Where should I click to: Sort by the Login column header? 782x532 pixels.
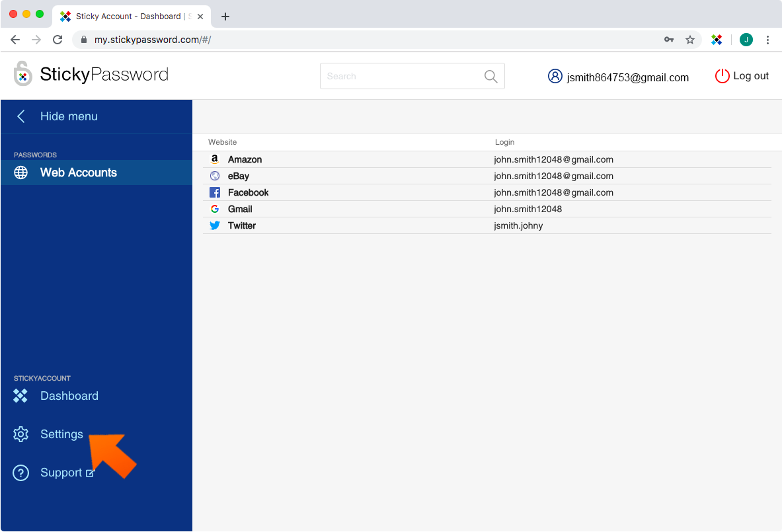point(505,142)
